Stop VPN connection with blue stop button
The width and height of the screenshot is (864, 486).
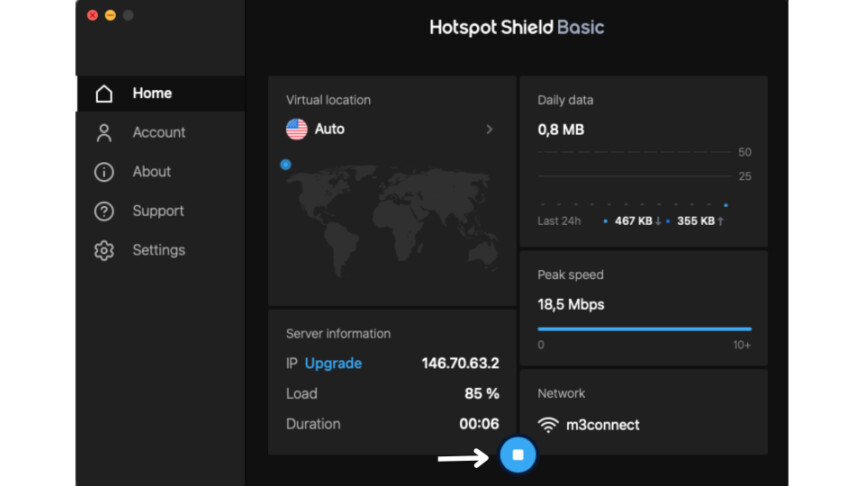click(x=517, y=455)
